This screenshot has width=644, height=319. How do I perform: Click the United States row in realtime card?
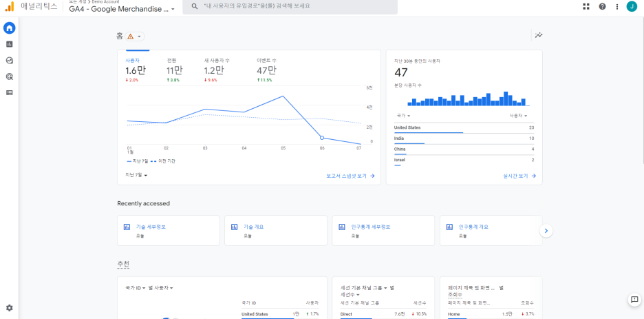[464, 128]
